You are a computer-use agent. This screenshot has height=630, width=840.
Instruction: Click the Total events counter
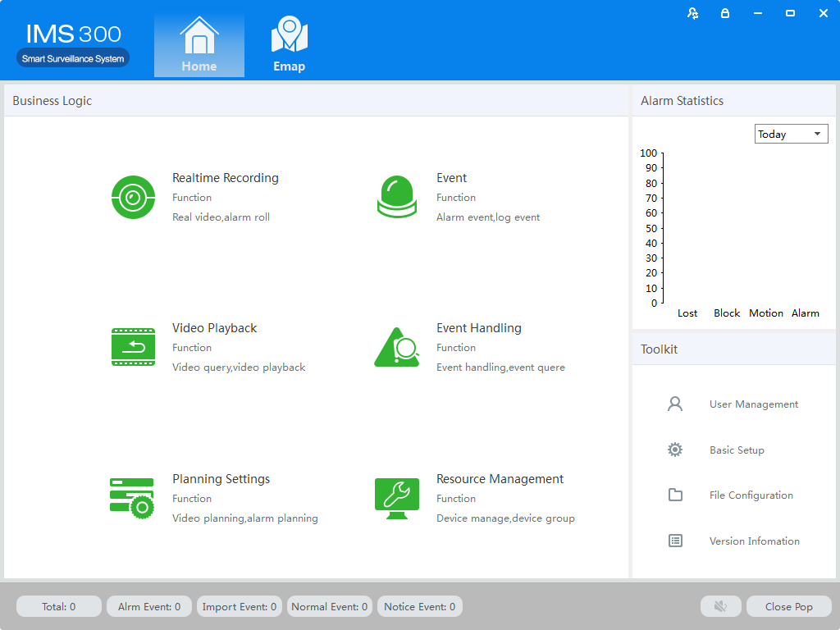click(59, 607)
